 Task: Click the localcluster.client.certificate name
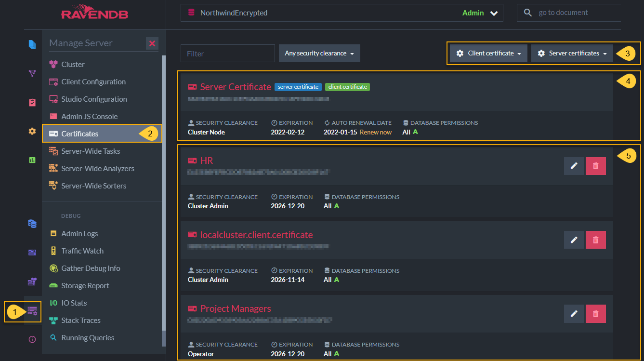click(257, 235)
